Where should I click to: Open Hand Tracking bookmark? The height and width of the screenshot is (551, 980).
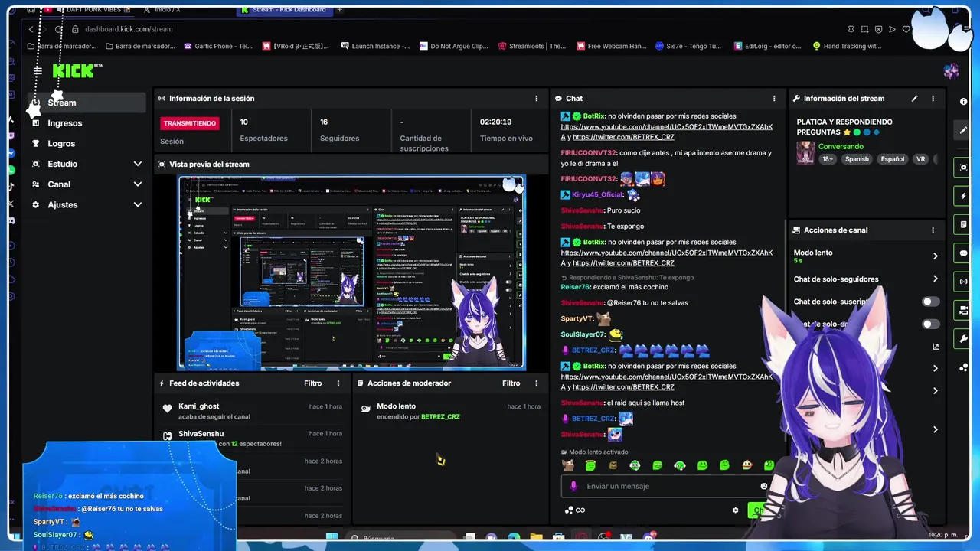pyautogui.click(x=847, y=46)
